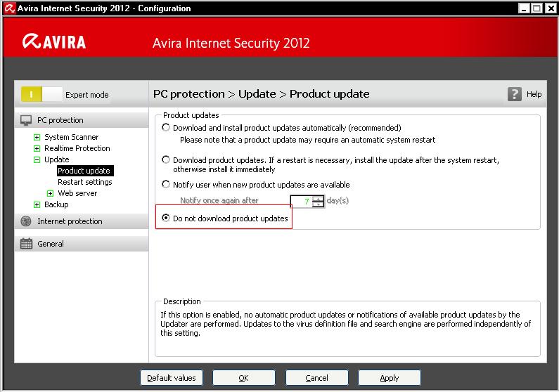Viewport: 559px width, 392px height.
Task: Click the OK button
Action: click(244, 378)
